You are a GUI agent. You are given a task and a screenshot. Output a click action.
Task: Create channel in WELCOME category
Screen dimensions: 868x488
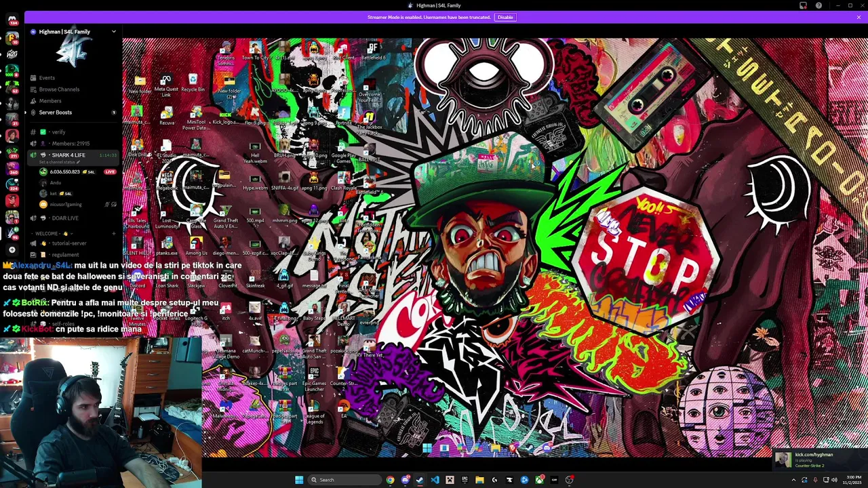click(x=114, y=233)
